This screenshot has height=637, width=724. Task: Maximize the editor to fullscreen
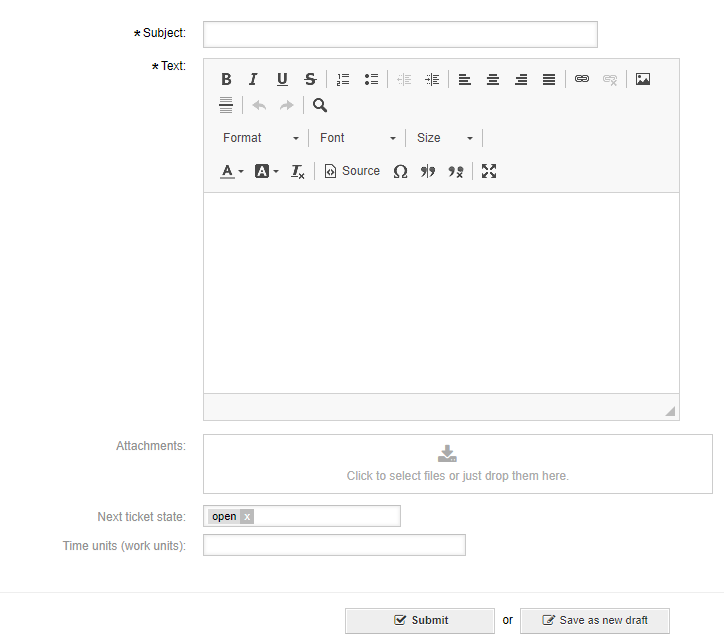(489, 171)
